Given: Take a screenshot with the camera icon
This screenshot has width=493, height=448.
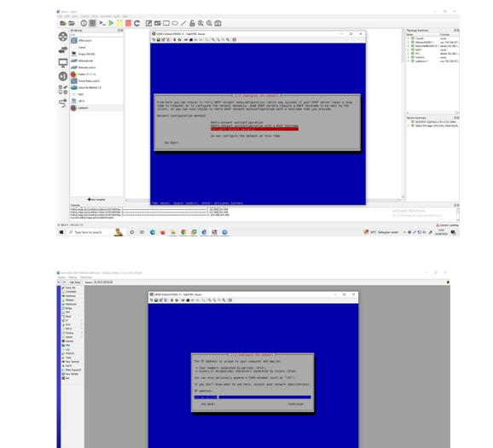Looking at the screenshot, I should (x=217, y=23).
